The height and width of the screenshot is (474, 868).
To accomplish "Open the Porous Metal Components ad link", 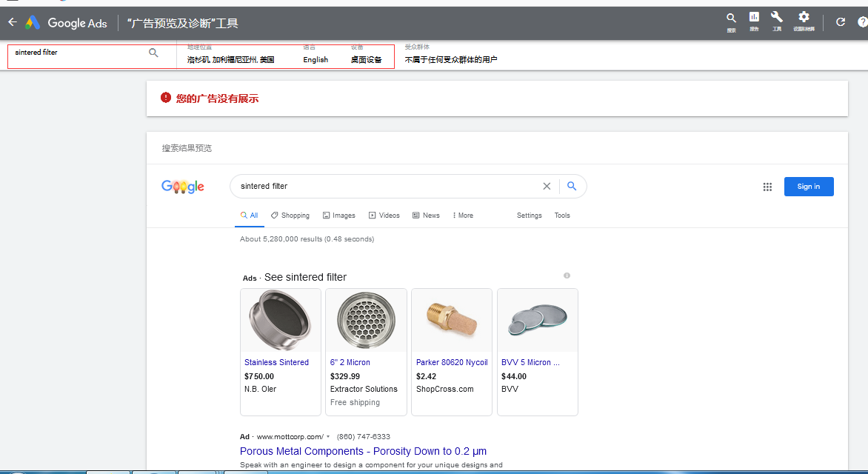I will click(363, 451).
